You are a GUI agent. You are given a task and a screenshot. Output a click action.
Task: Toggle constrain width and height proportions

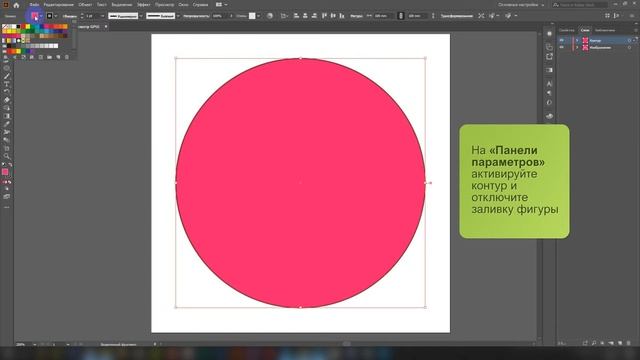point(400,16)
